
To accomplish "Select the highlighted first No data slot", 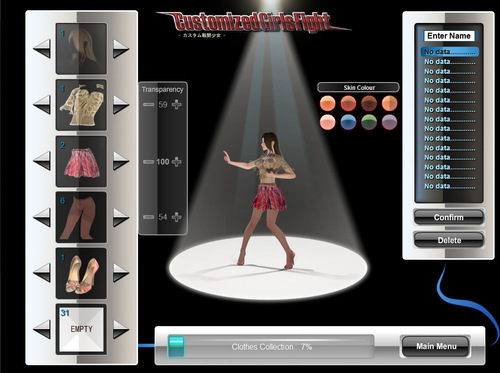I will pos(449,52).
